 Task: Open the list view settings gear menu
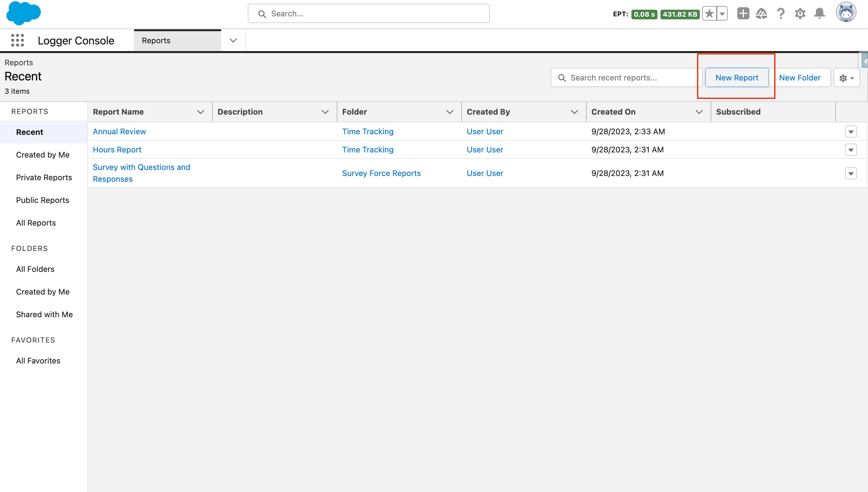coord(847,78)
